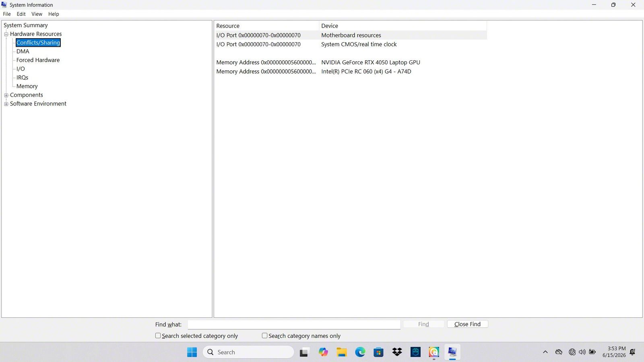Open the clock and calendar flyout

point(614,352)
